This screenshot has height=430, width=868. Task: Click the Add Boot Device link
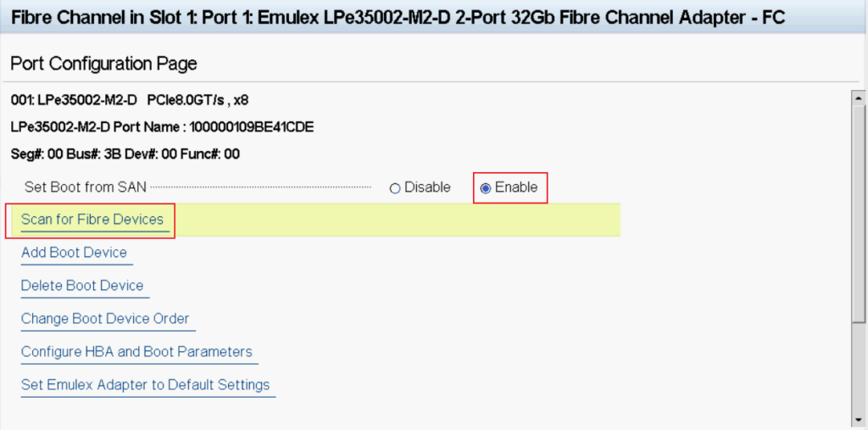[x=74, y=253]
